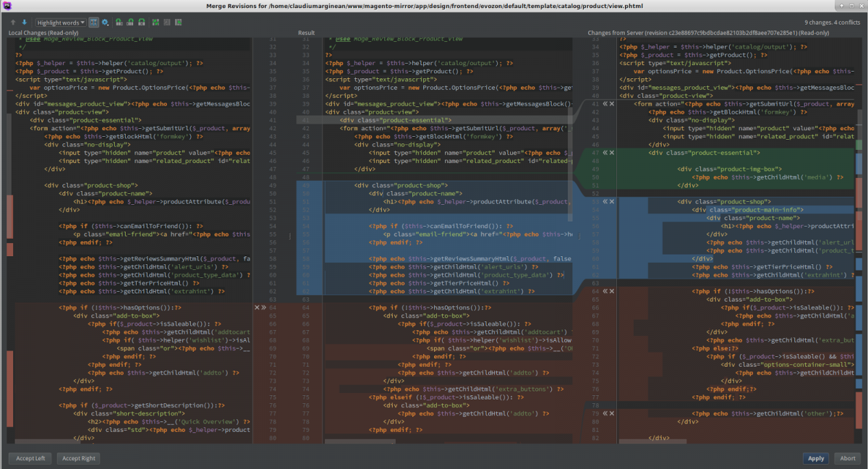Screen dimensions: 868x469
Task: Accept server change at line 41
Action: click(x=605, y=103)
